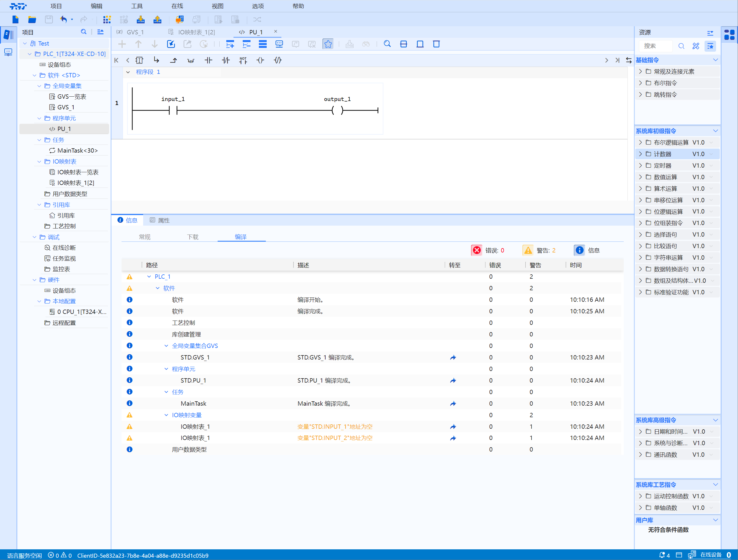Insert a normally closed contact

click(225, 60)
